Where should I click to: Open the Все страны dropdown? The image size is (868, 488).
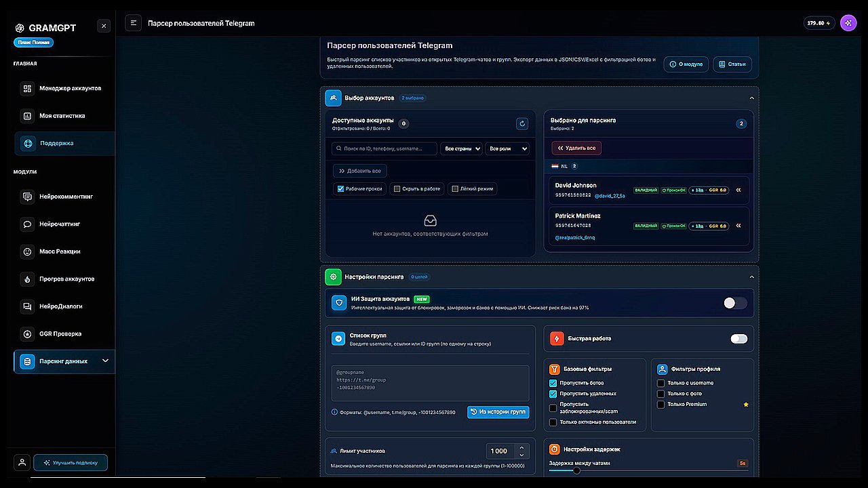click(x=461, y=148)
